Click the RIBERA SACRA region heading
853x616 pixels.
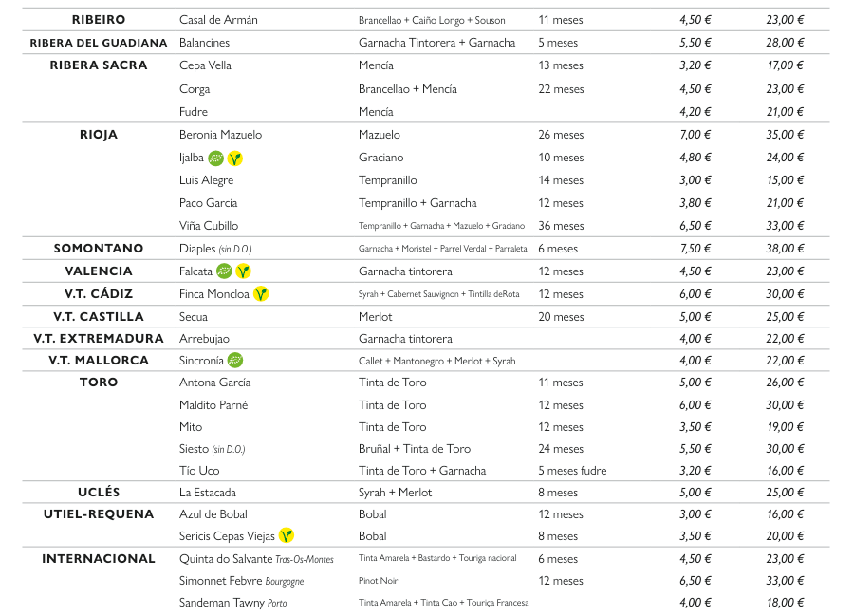pyautogui.click(x=99, y=65)
